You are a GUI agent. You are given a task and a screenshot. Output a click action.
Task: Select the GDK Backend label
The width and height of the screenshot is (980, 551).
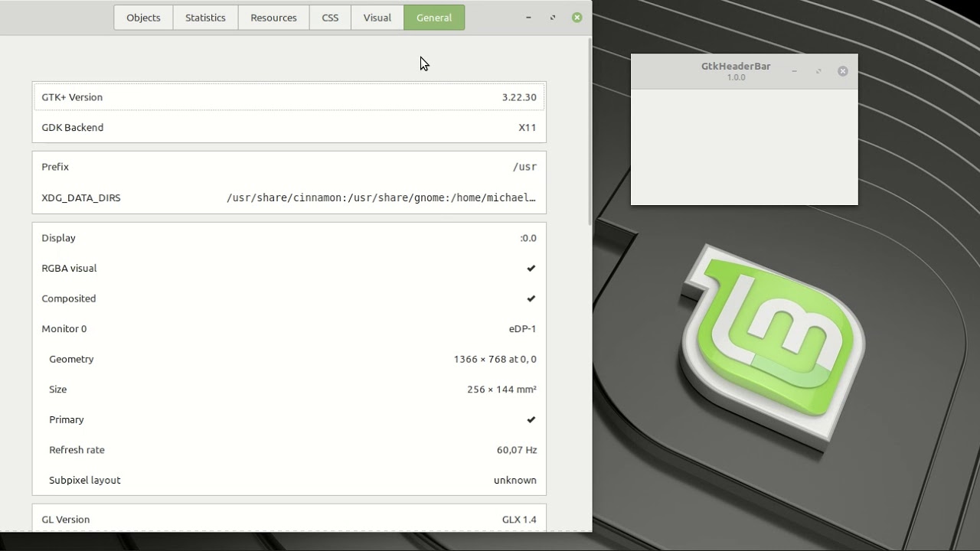coord(73,128)
